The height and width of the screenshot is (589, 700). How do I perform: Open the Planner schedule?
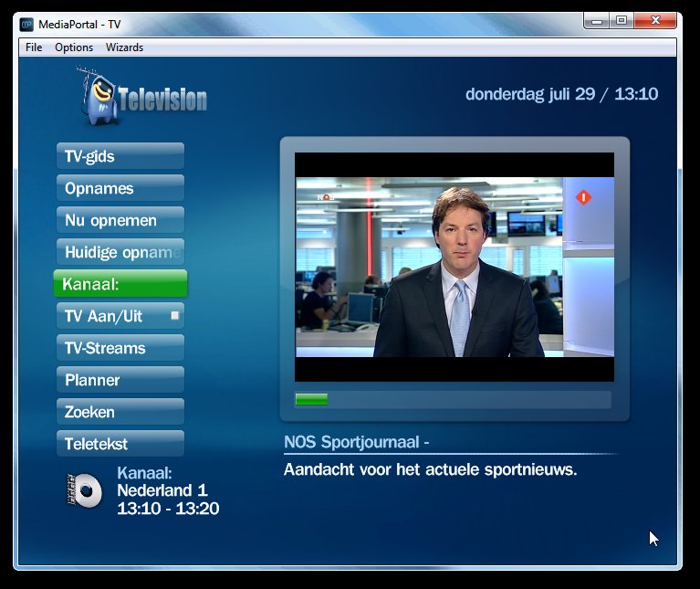tap(120, 380)
